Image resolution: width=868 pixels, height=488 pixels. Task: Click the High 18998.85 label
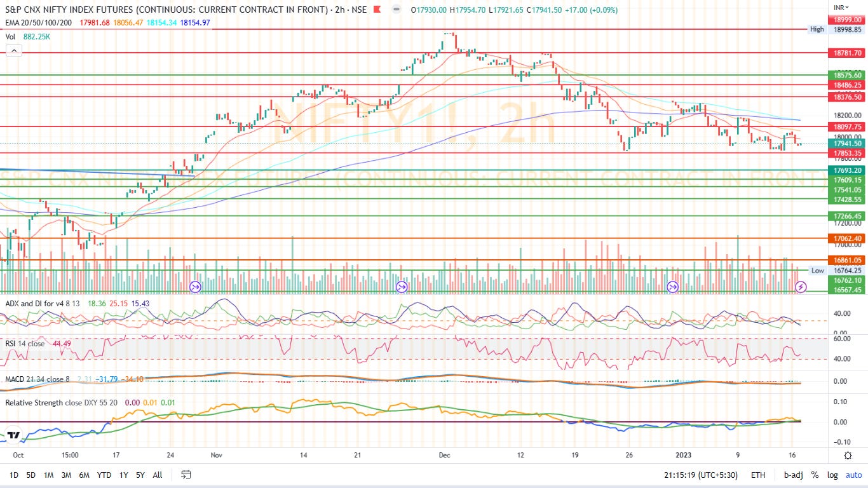tap(836, 29)
